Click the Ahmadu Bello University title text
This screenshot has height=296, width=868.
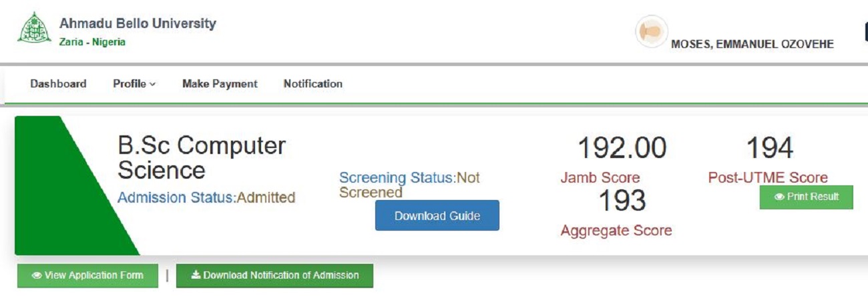pos(138,23)
